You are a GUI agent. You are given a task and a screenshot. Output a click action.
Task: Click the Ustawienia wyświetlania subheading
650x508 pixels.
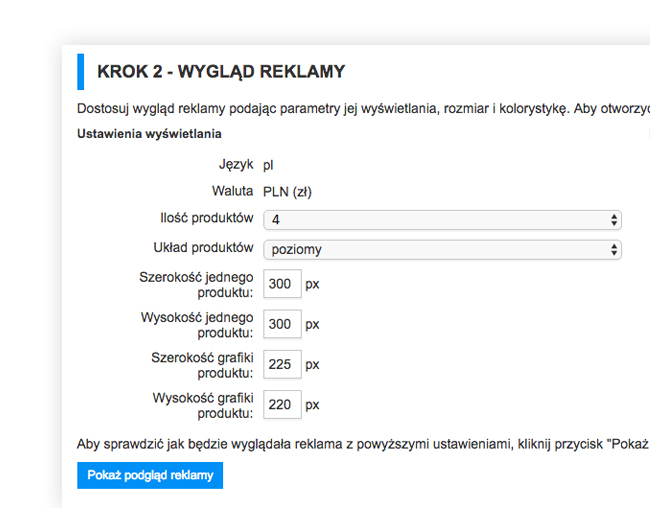[149, 134]
